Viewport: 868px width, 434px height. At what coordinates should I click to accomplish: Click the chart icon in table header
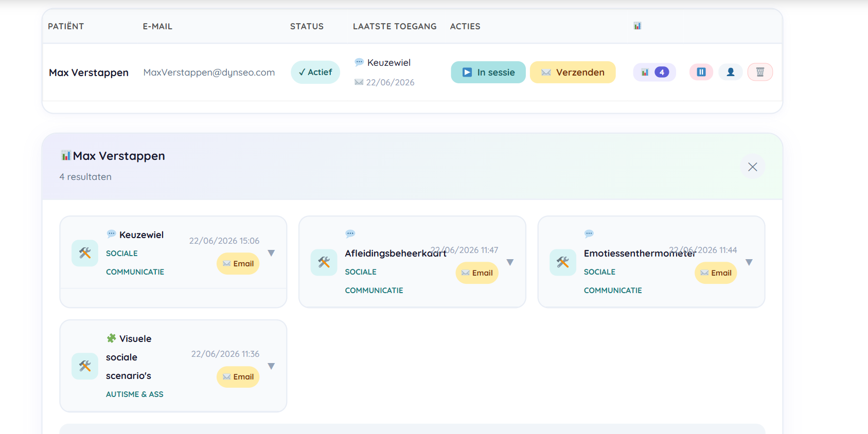(637, 26)
